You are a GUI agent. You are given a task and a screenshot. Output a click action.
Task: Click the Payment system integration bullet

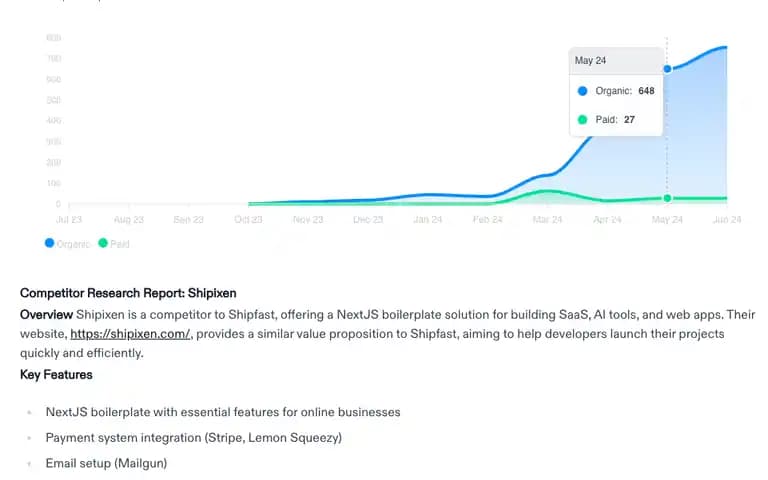(x=193, y=438)
